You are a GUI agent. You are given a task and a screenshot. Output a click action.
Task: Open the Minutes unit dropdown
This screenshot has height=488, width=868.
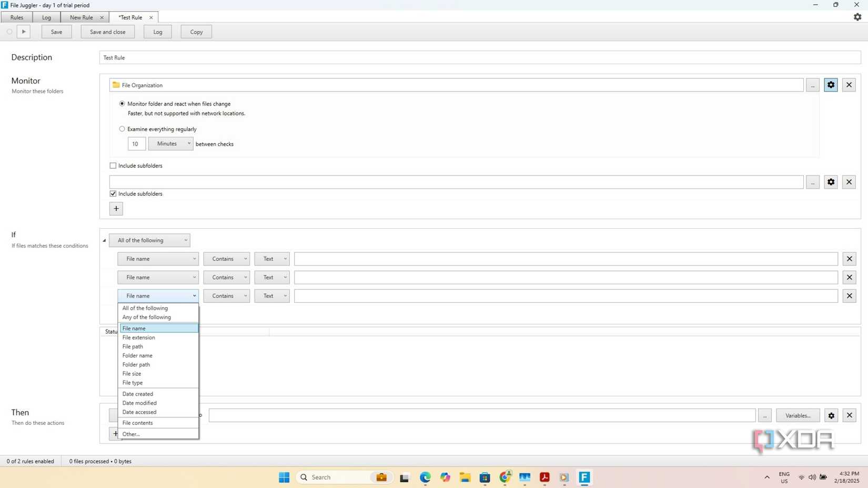[x=170, y=143]
